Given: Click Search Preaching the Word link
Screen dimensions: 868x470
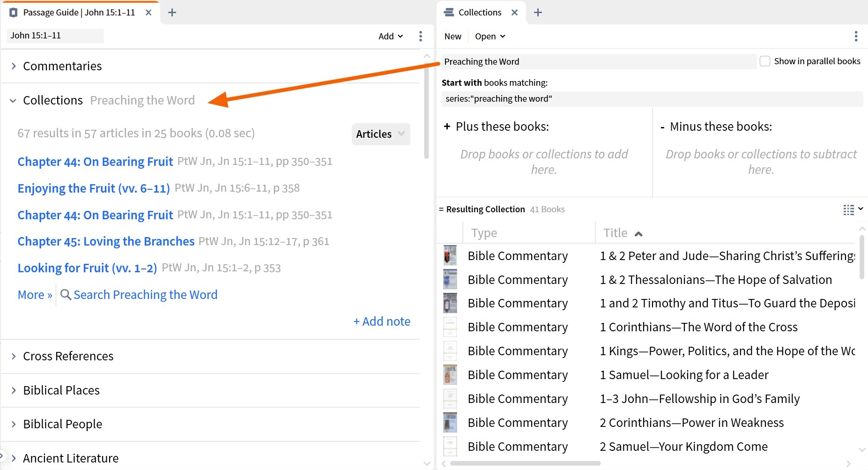Looking at the screenshot, I should coord(145,295).
